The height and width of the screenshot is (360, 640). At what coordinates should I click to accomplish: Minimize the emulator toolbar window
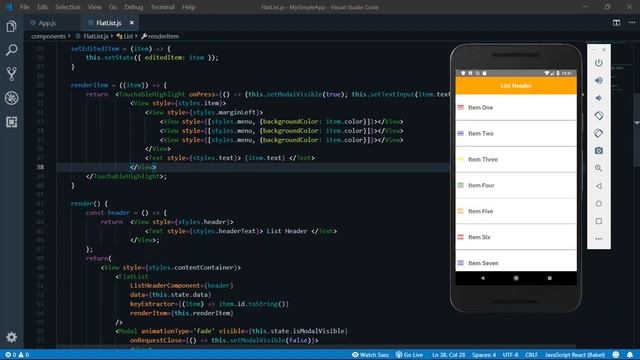594,49
